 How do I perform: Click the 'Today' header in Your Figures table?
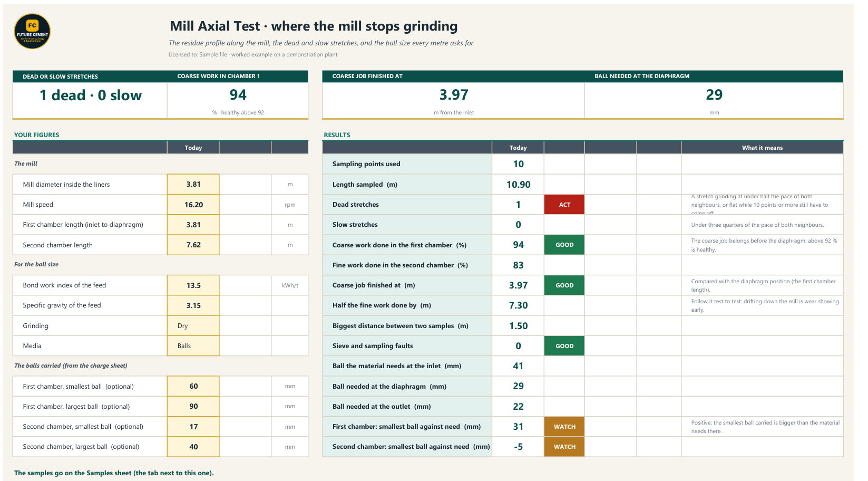[x=193, y=148]
